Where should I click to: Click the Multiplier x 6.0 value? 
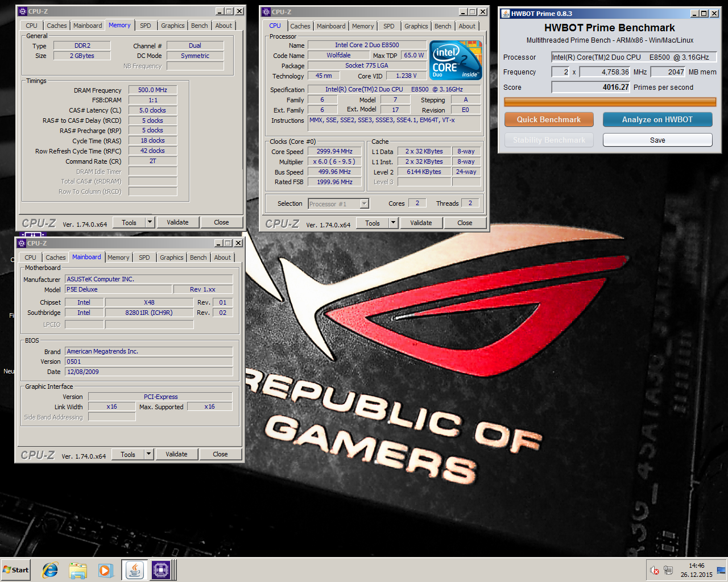pos(334,161)
